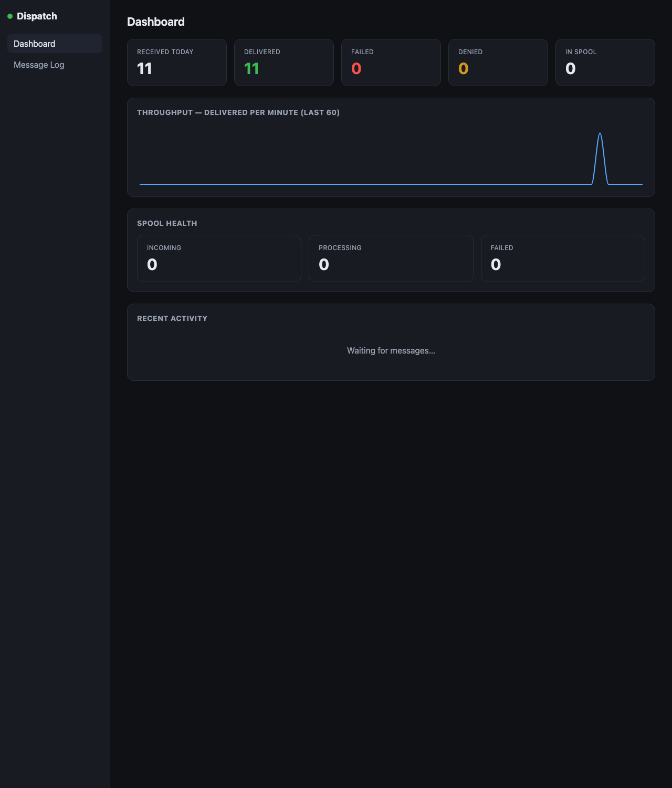Open the Message Log page
The image size is (672, 788).
[x=55, y=65]
